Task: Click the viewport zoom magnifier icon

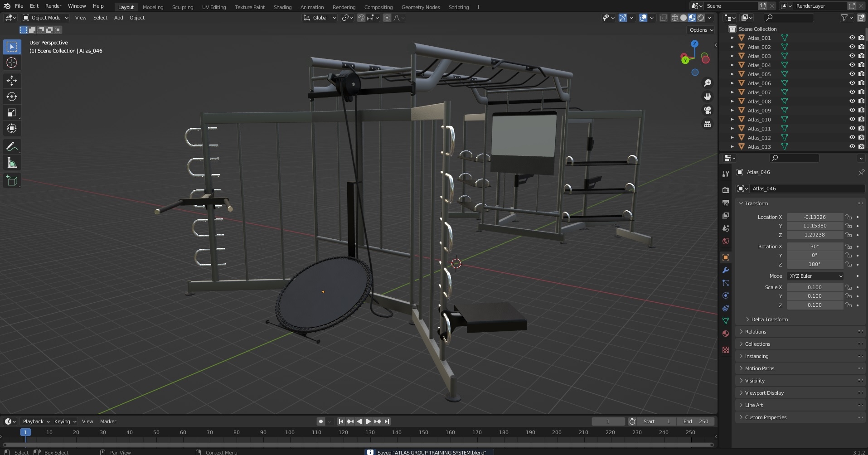Action: pos(707,83)
